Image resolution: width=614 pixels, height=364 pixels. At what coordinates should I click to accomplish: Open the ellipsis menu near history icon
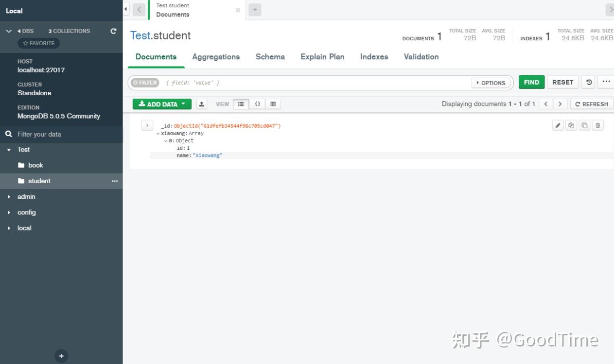pos(606,82)
